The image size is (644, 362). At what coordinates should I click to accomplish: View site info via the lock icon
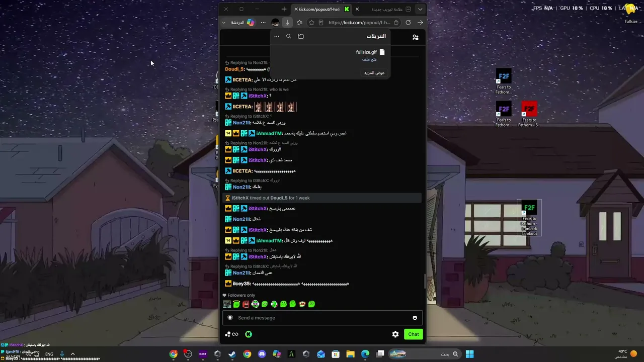pos(396,23)
